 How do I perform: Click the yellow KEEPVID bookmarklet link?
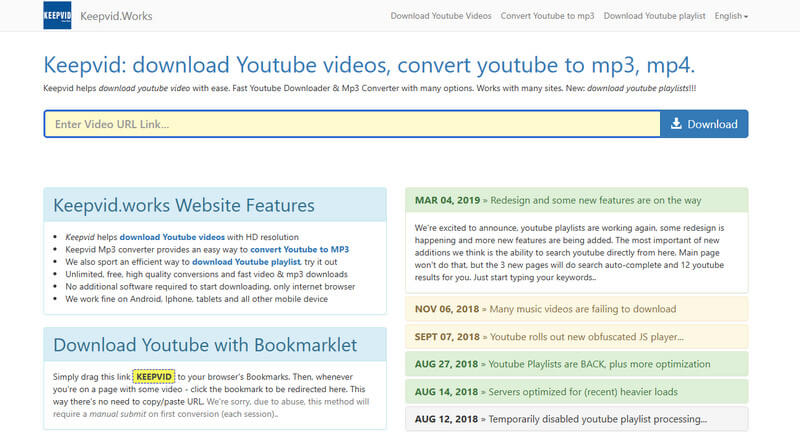pyautogui.click(x=154, y=377)
